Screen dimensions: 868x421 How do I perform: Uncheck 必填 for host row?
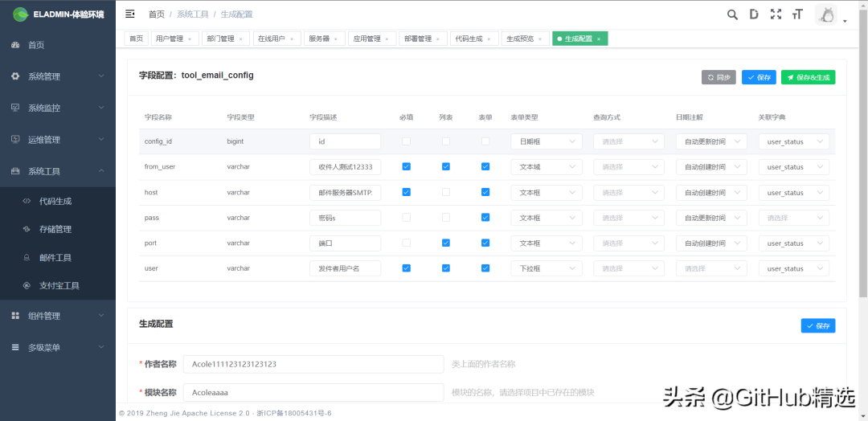tap(407, 192)
